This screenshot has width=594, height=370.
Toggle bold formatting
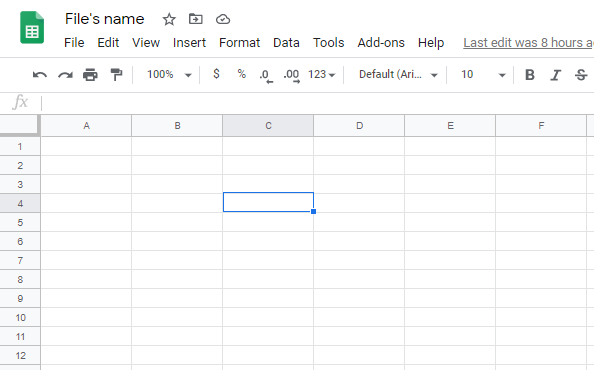point(530,75)
